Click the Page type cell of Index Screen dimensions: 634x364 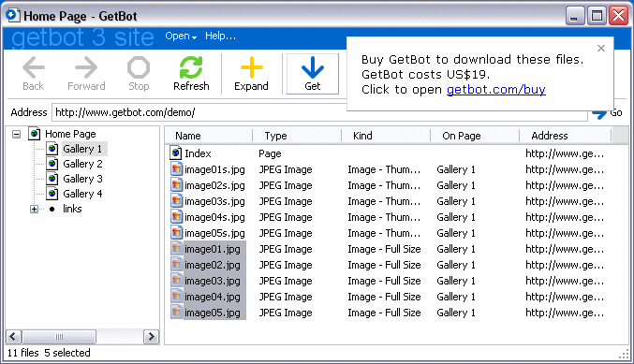pyautogui.click(x=270, y=153)
